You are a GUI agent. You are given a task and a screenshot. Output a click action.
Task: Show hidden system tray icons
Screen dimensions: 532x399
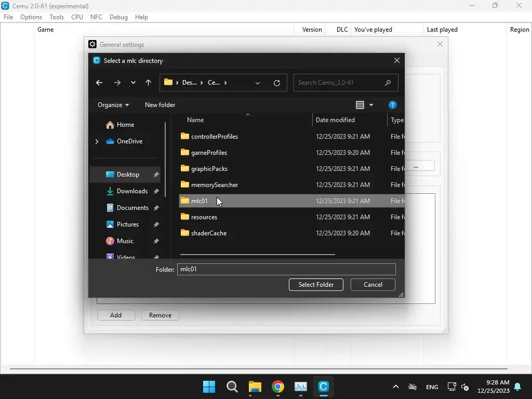tap(395, 387)
